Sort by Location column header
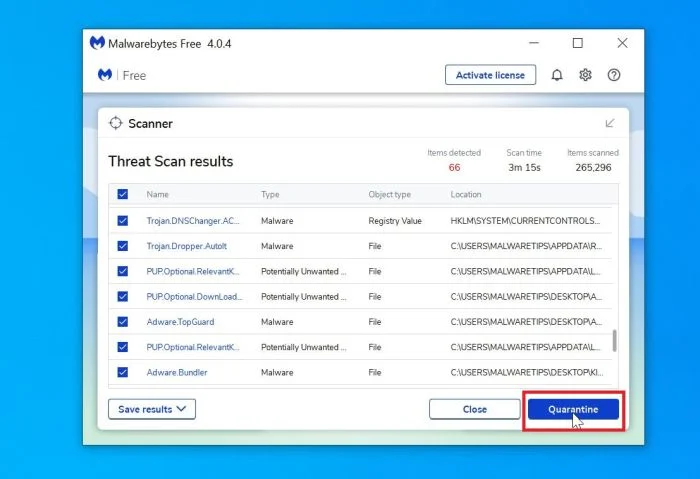The image size is (700, 479). point(466,195)
